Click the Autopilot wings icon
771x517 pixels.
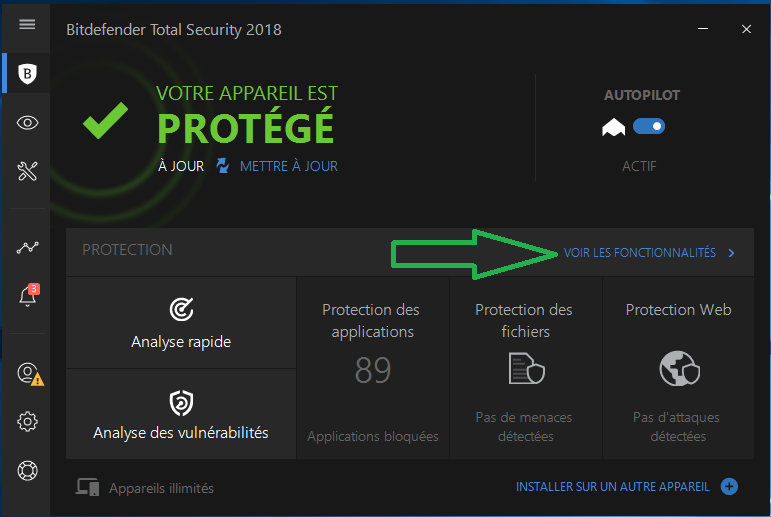click(614, 127)
